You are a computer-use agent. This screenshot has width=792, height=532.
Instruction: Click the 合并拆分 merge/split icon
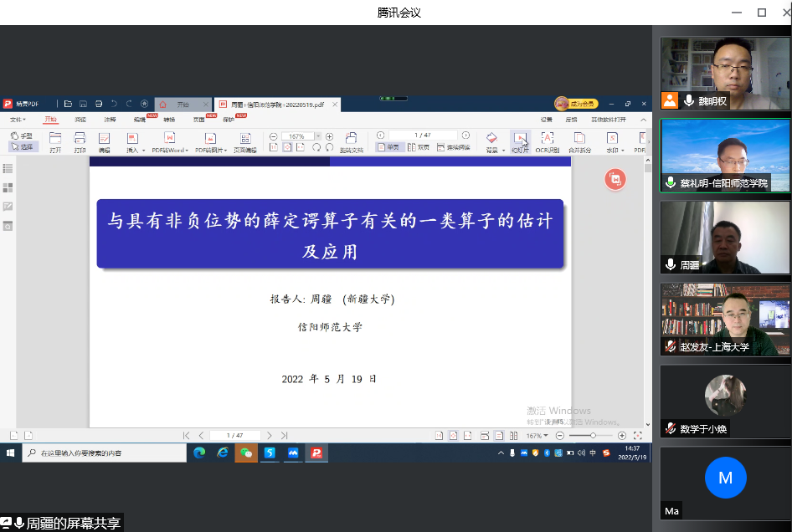coord(579,141)
